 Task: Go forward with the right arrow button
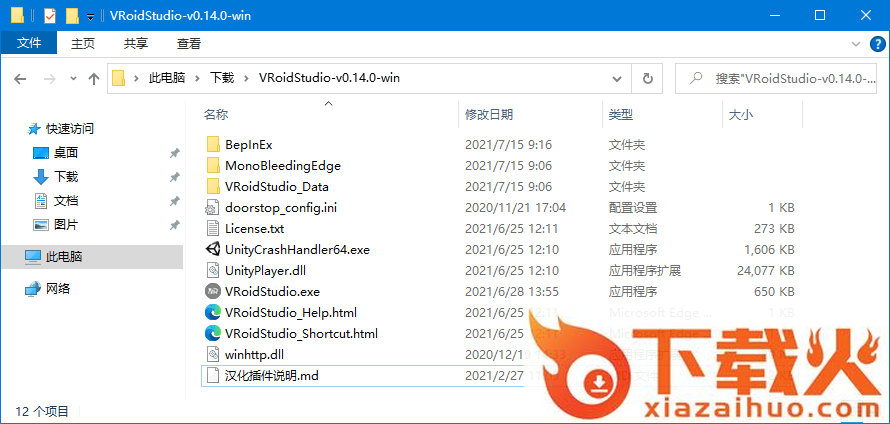click(x=49, y=79)
